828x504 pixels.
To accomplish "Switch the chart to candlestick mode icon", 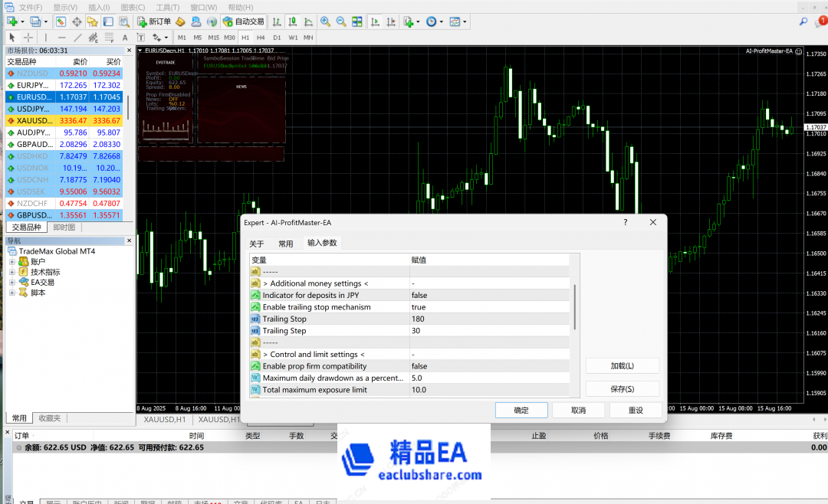I will 291,21.
